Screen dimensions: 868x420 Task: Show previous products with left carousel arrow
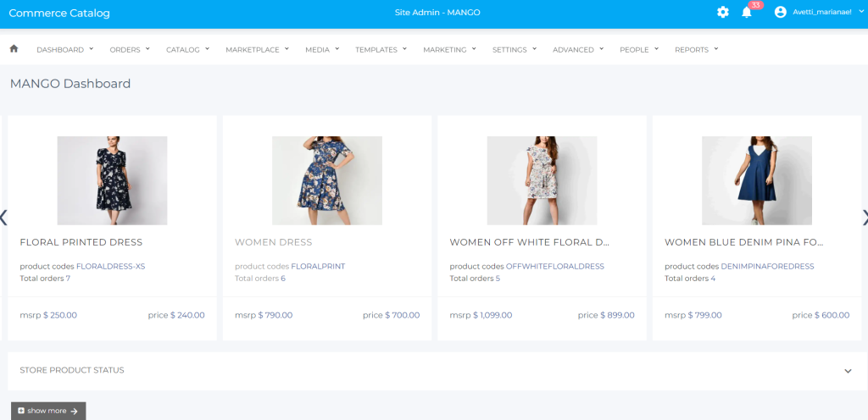coord(3,217)
